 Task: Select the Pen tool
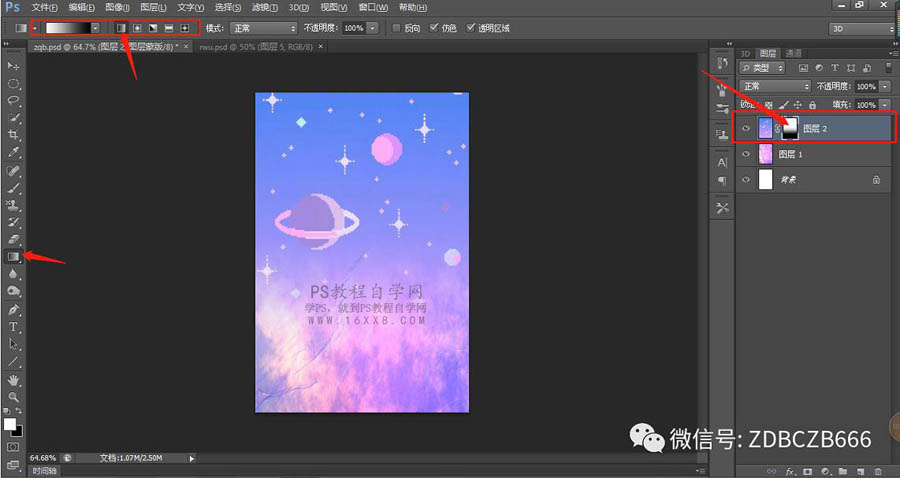(13, 310)
